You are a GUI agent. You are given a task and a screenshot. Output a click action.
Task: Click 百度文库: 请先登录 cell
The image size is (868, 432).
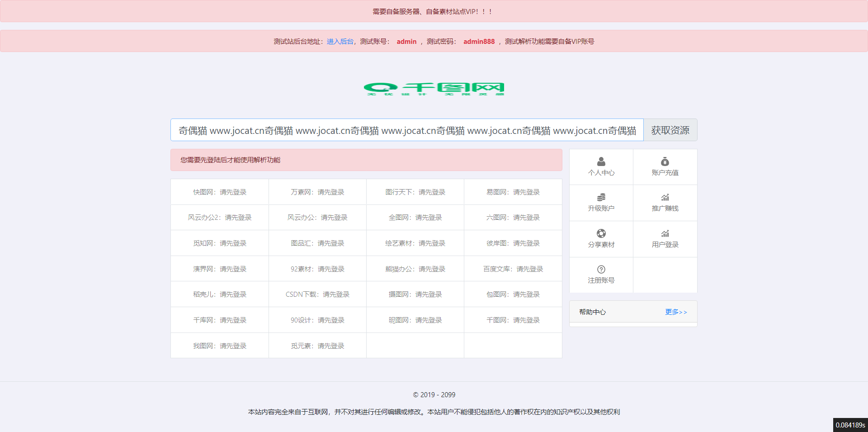[513, 269]
